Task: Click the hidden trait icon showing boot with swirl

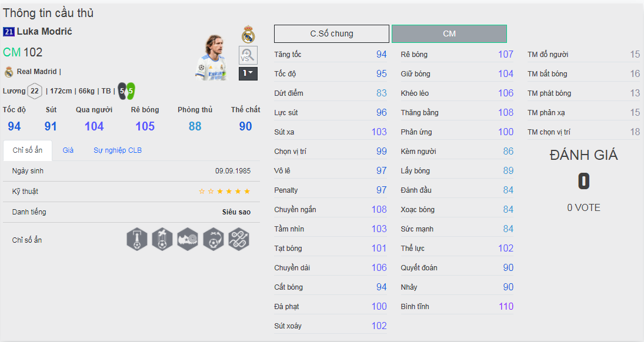Action: [x=188, y=240]
